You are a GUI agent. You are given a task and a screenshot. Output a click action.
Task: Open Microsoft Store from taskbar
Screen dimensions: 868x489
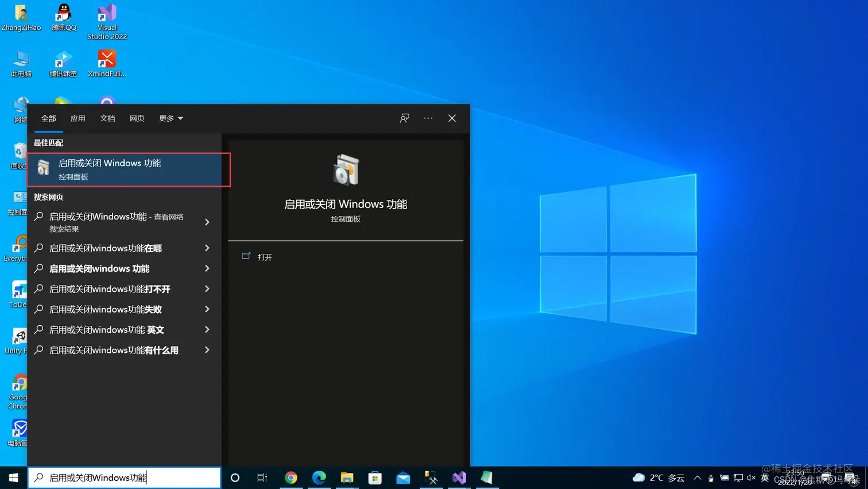pyautogui.click(x=375, y=478)
